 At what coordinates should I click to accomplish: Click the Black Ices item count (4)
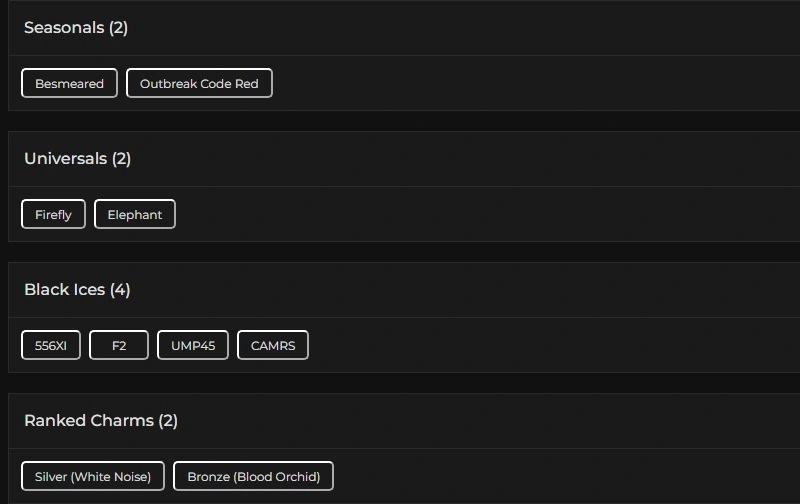(120, 290)
